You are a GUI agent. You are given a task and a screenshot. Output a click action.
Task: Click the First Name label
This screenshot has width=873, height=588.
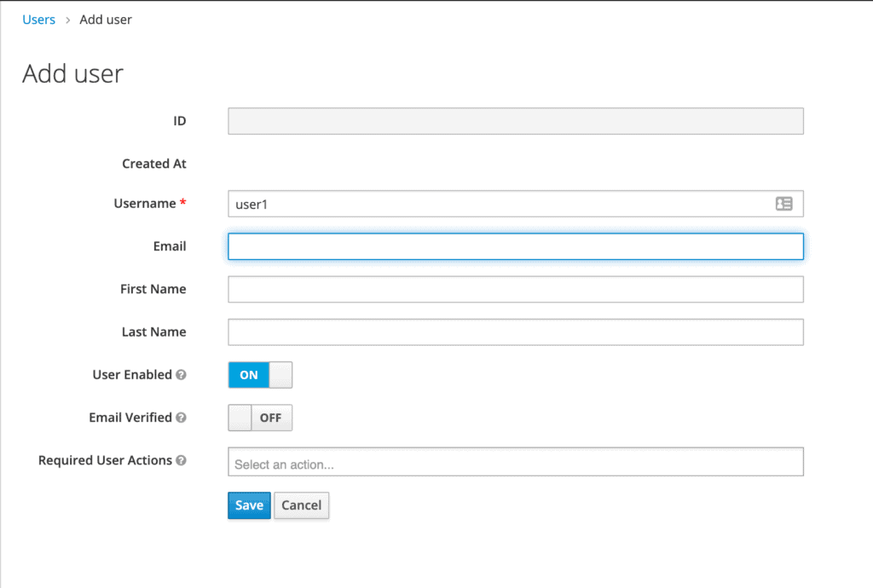pyautogui.click(x=153, y=289)
